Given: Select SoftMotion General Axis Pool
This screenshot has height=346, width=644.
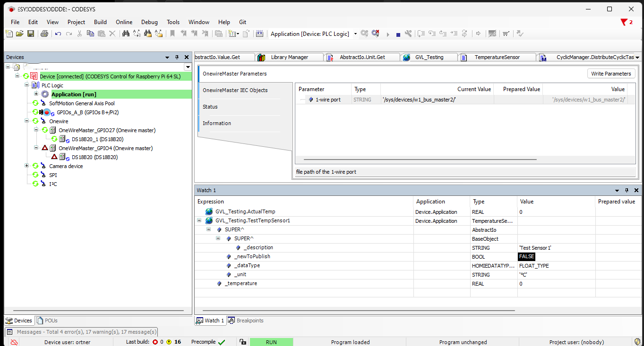Looking at the screenshot, I should [82, 103].
